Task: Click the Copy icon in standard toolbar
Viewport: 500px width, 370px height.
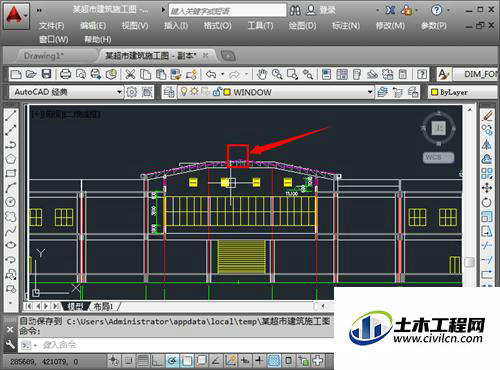Action: pyautogui.click(x=145, y=74)
